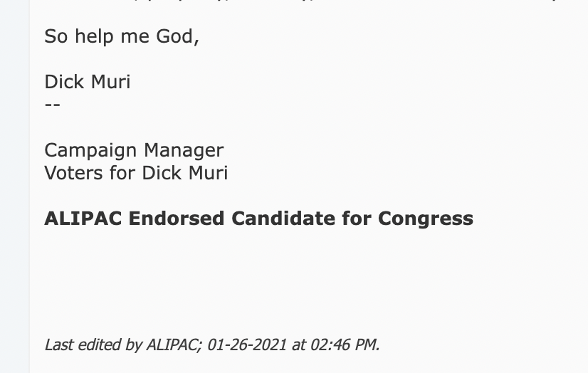Image resolution: width=588 pixels, height=373 pixels.
Task: Click the light blue left margin strip
Action: pos(15,186)
